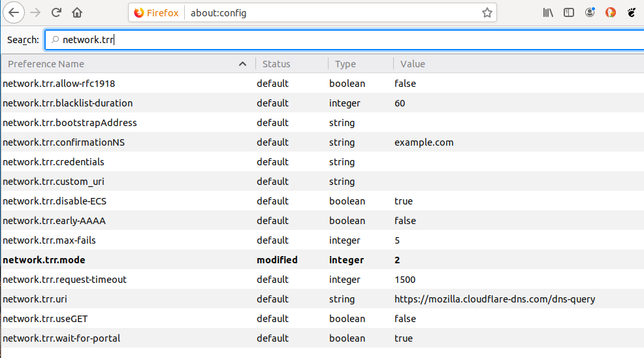
Task: Click the Forward navigation arrow
Action: (35, 12)
